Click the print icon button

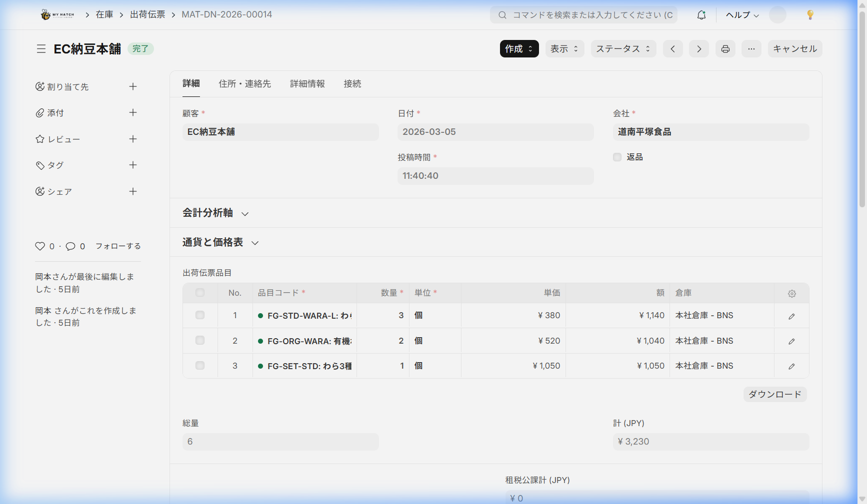tap(725, 49)
